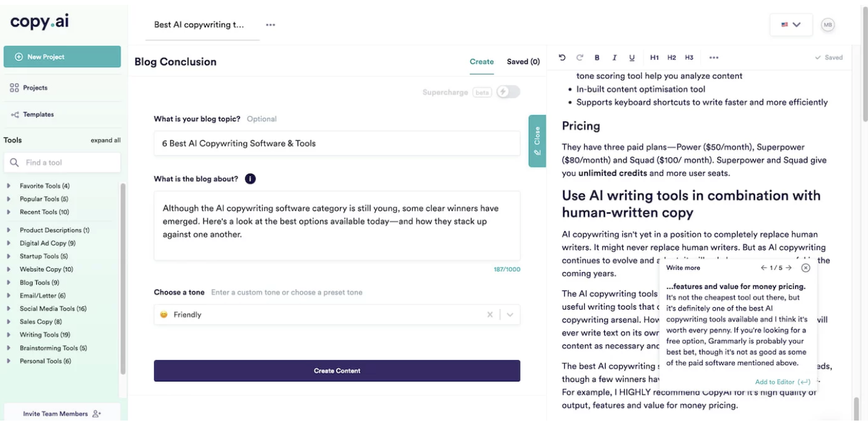Open the language flag dropdown
This screenshot has height=426, width=868.
point(791,25)
